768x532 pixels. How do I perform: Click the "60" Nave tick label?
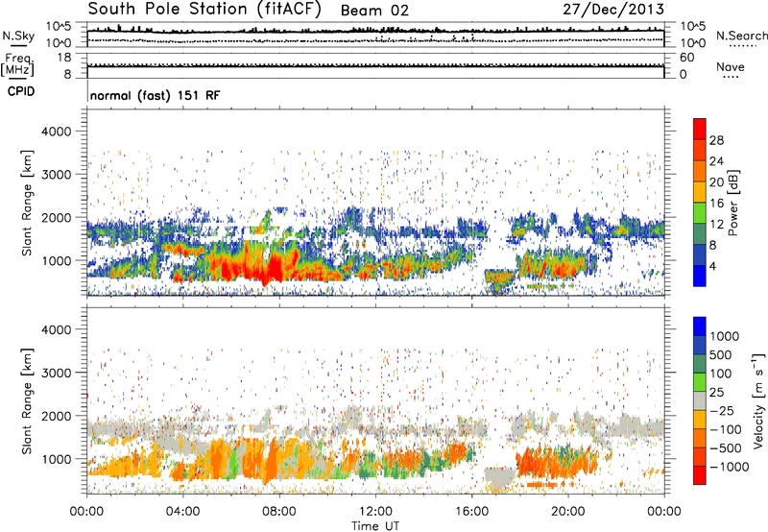click(686, 58)
